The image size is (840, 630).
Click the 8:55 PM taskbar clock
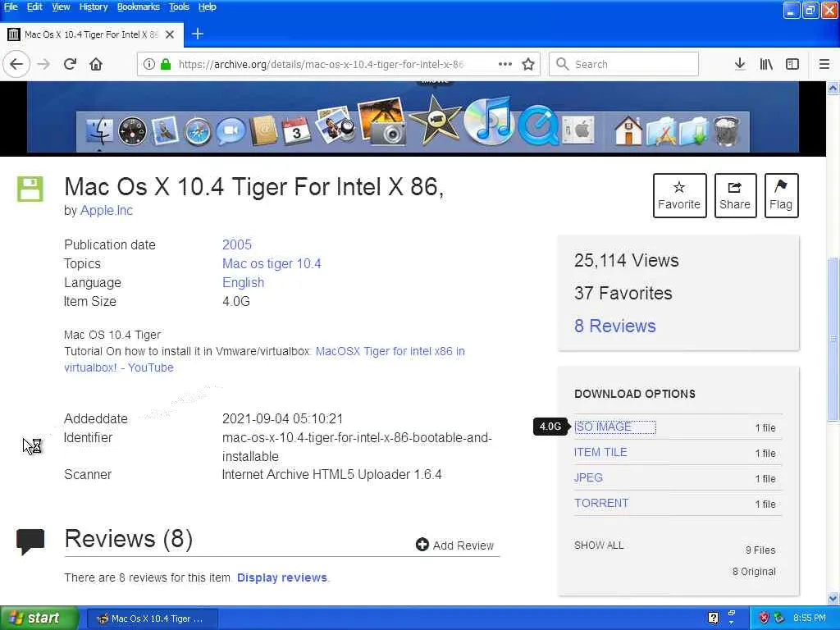[810, 619]
